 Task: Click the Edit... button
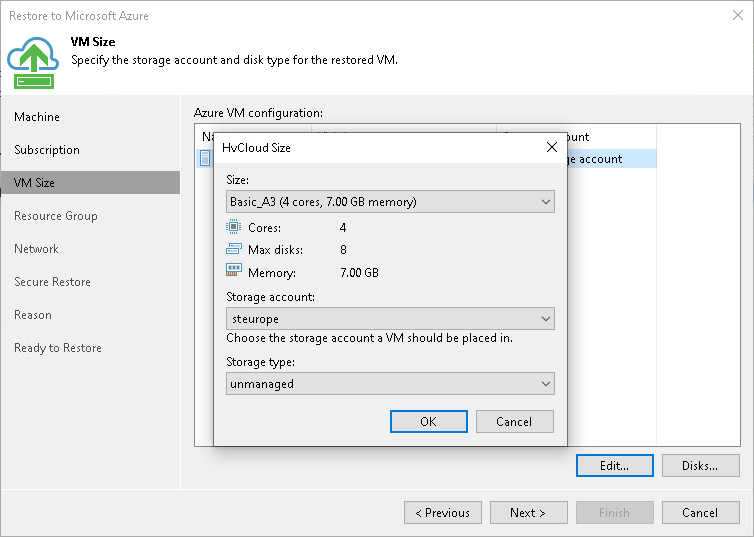point(614,465)
